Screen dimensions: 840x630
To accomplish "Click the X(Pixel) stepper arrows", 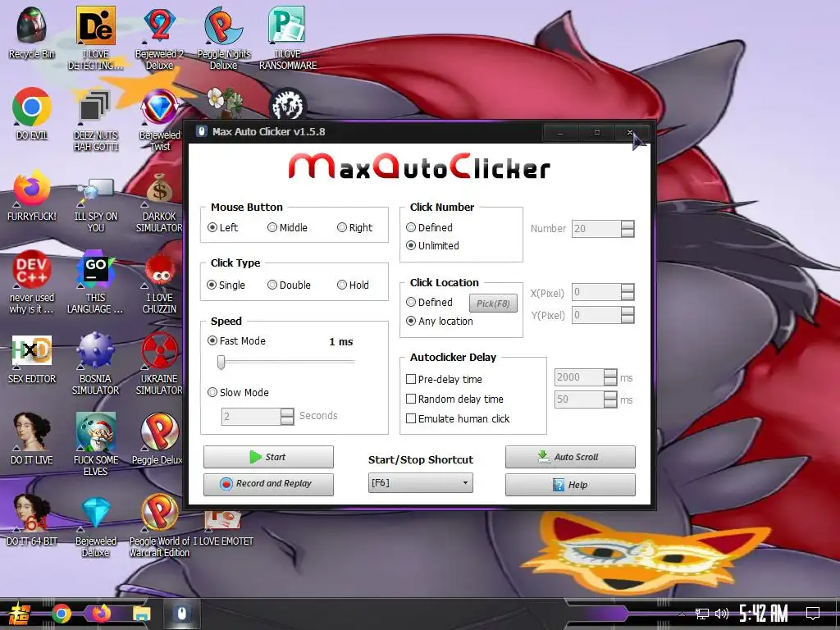I will pyautogui.click(x=628, y=292).
